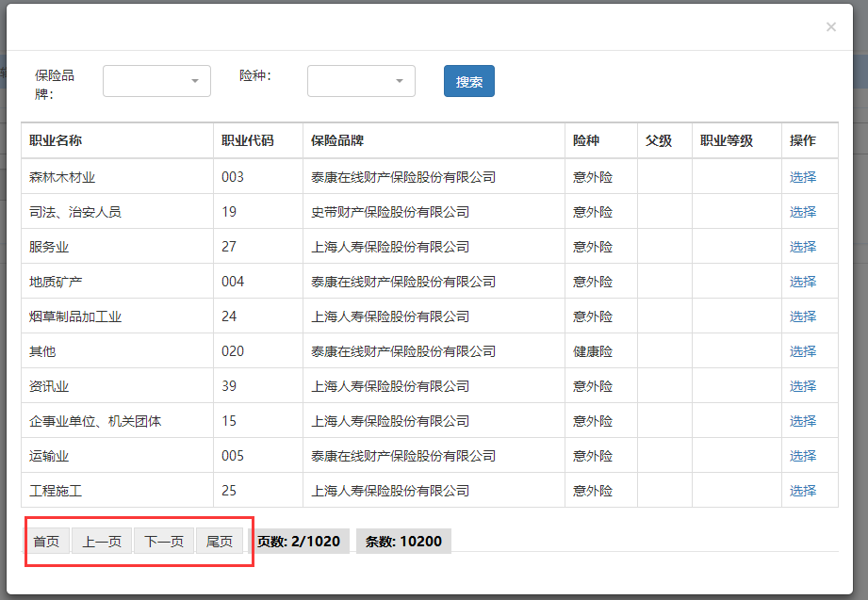
Task: Close the dialog with the X icon
Action: 830,27
